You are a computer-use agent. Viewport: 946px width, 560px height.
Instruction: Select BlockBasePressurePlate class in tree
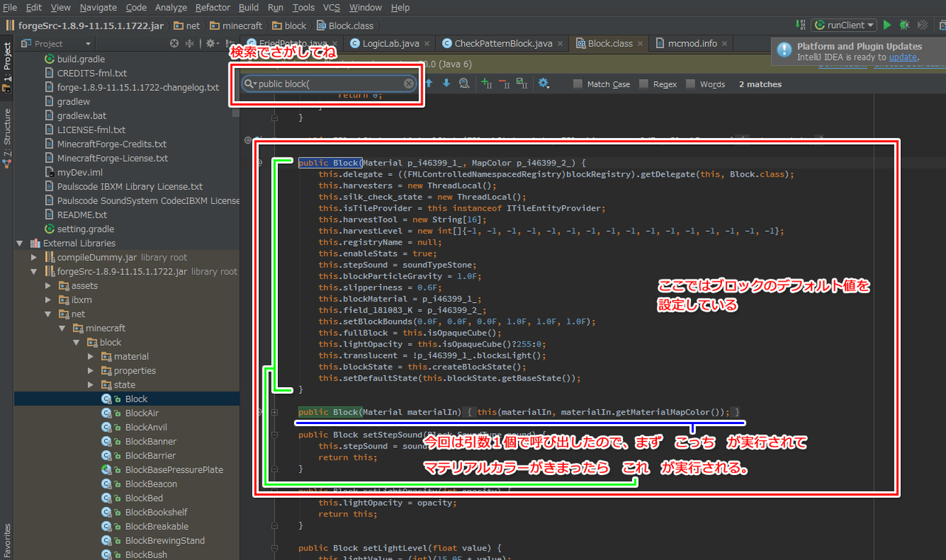(x=174, y=470)
